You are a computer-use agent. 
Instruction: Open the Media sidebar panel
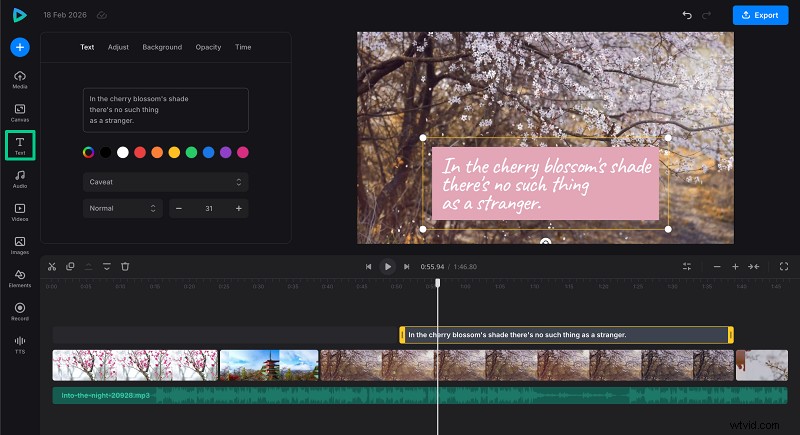click(x=20, y=80)
